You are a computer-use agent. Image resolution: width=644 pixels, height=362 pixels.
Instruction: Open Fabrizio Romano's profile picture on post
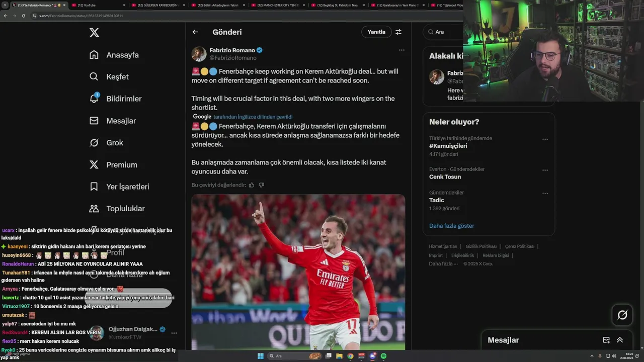pyautogui.click(x=199, y=54)
